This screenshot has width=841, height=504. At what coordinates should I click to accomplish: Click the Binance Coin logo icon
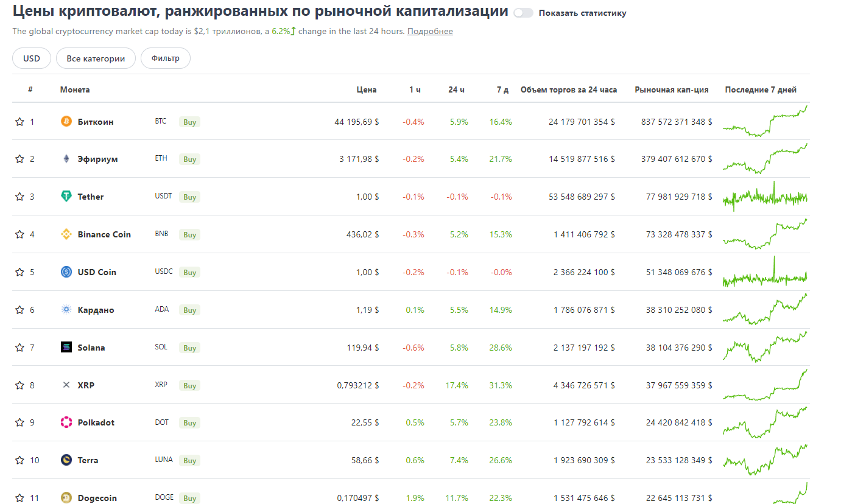tap(66, 234)
